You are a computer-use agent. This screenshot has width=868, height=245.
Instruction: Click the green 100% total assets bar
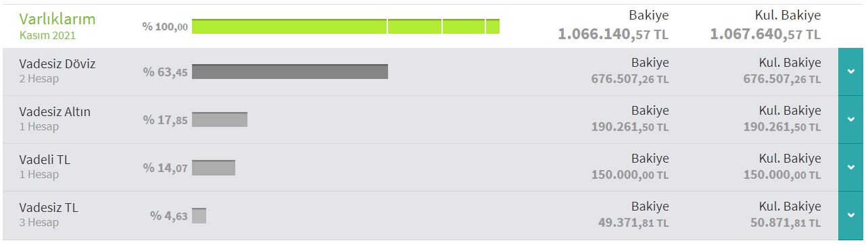click(345, 26)
